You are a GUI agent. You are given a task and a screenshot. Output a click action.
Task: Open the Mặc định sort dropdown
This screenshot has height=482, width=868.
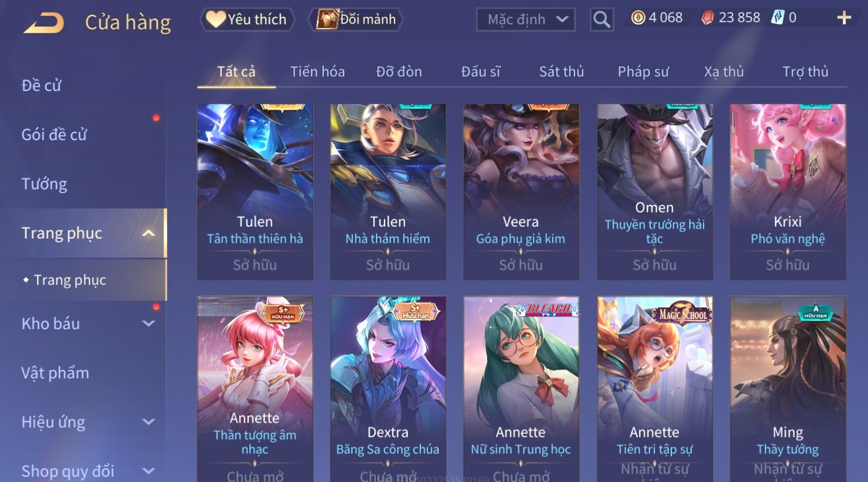525,20
